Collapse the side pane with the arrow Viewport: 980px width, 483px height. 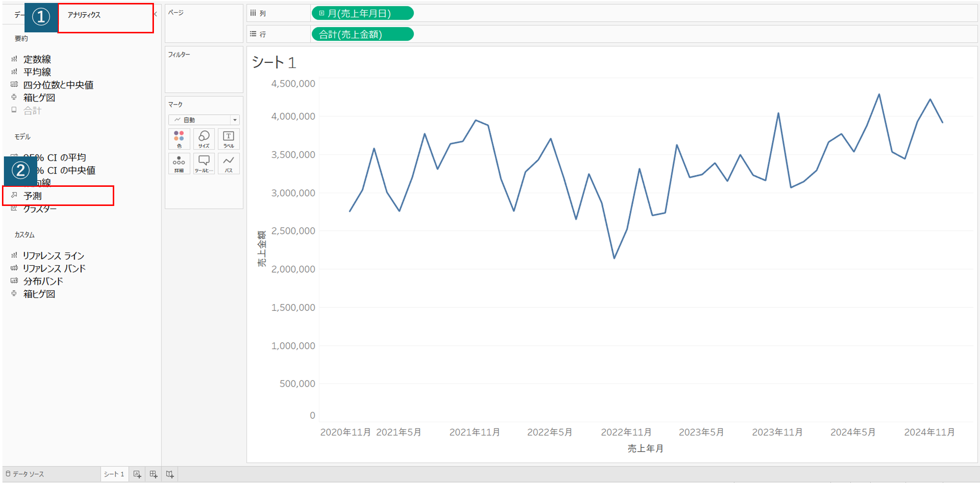pyautogui.click(x=155, y=14)
